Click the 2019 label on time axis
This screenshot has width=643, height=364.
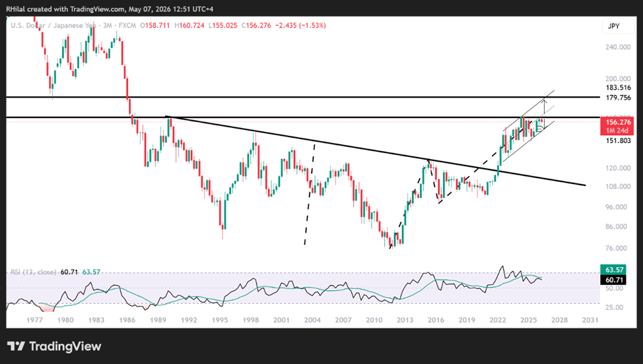tap(467, 320)
